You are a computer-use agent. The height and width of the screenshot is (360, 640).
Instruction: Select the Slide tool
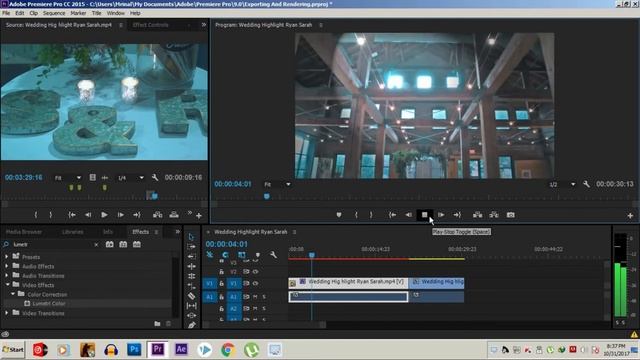pos(191,316)
